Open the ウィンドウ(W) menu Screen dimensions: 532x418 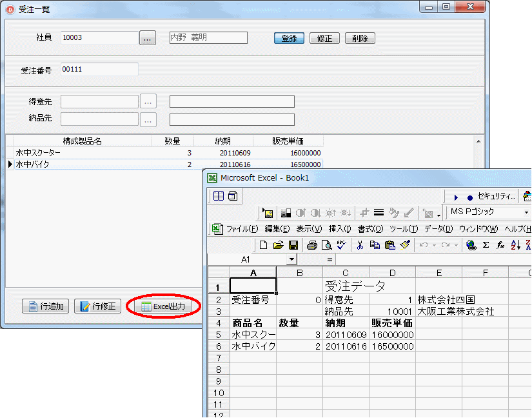tap(478, 229)
